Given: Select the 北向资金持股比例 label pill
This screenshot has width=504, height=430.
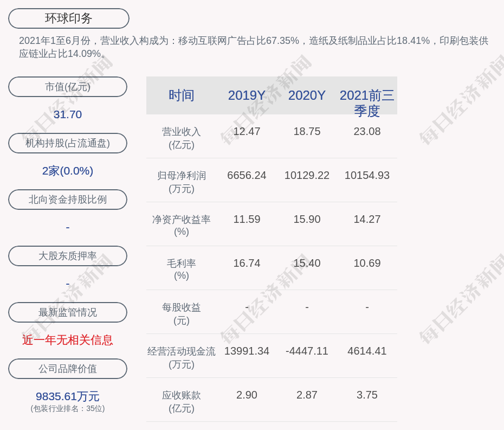Looking at the screenshot, I should click(x=68, y=200).
